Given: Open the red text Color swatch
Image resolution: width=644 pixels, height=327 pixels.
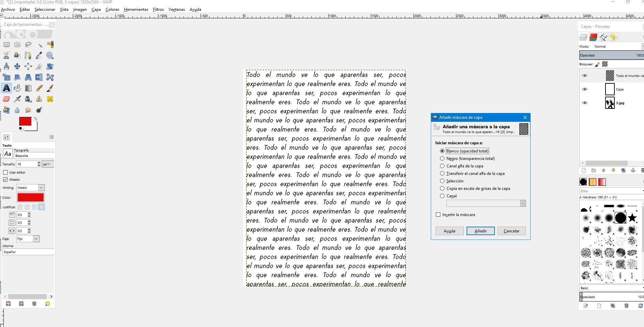Looking at the screenshot, I should click(31, 197).
